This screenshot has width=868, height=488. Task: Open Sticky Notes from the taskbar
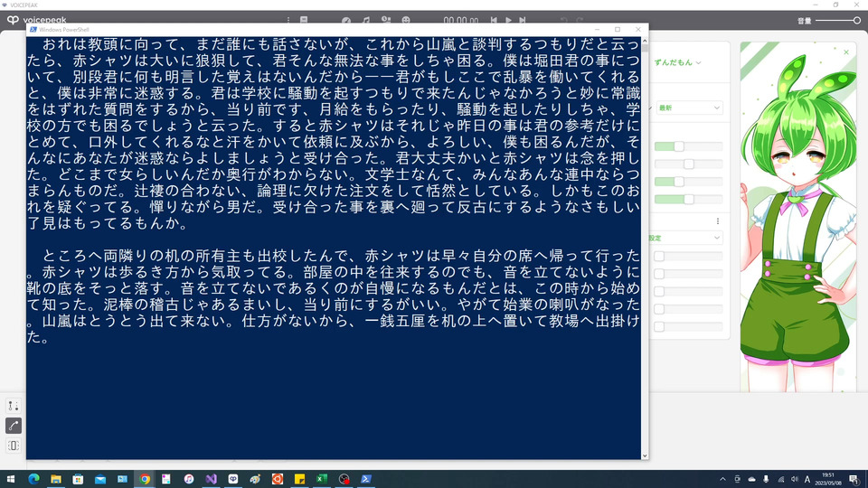tap(299, 479)
